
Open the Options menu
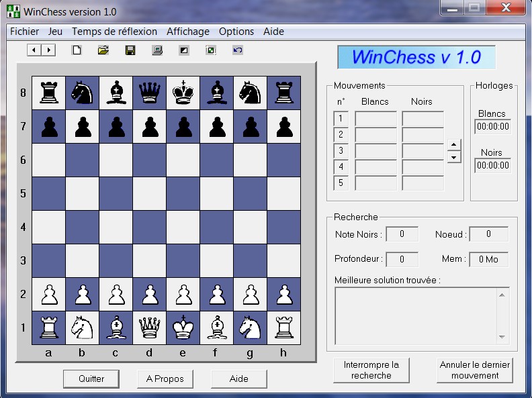[x=236, y=32]
